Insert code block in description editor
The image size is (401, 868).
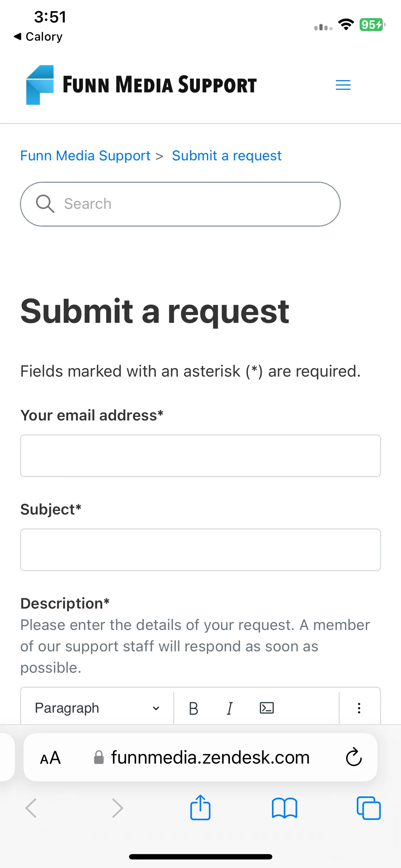tap(267, 708)
